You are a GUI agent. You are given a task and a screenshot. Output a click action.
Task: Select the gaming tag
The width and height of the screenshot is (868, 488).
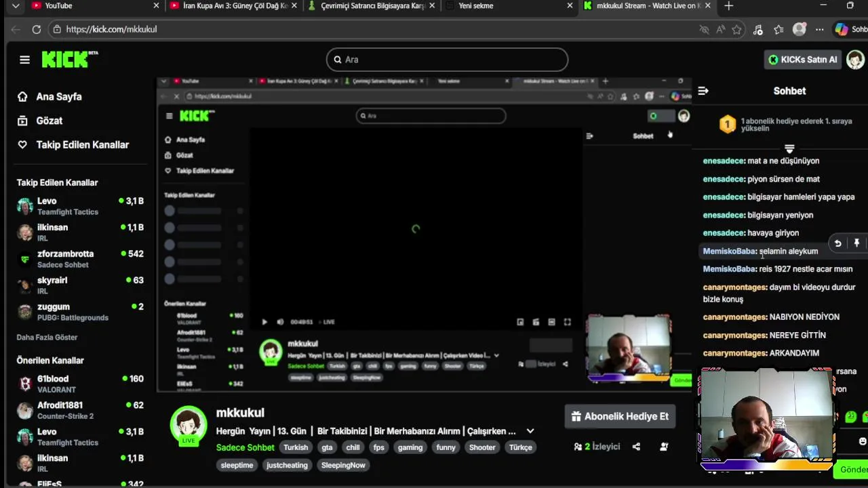(x=410, y=447)
